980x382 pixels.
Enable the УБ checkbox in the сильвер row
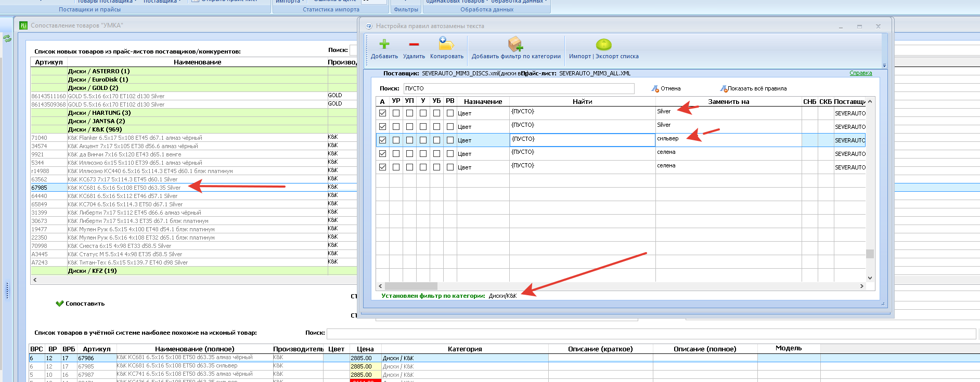click(x=437, y=140)
